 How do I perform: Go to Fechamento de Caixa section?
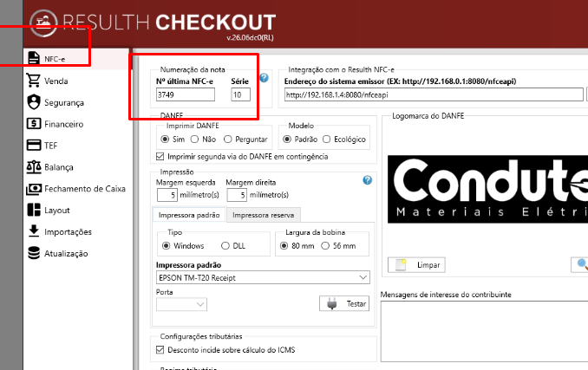point(85,189)
